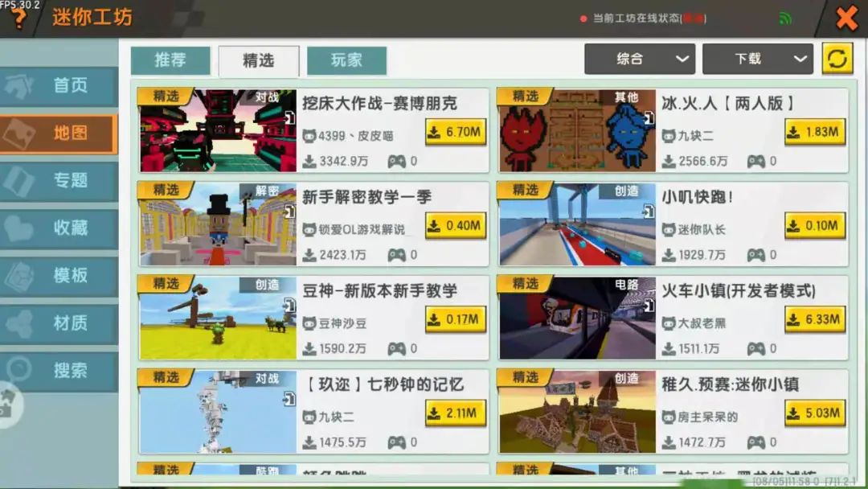Expand the 下载 sort dropdown

pos(757,59)
